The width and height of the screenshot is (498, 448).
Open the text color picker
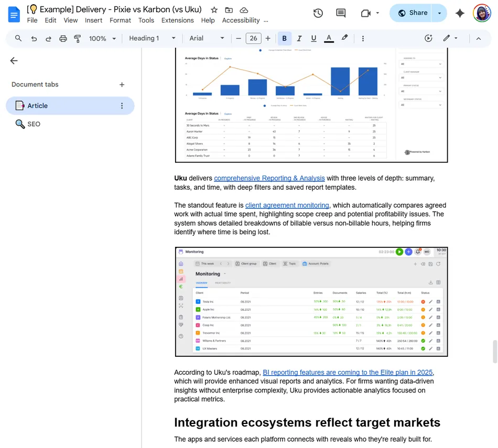(x=329, y=38)
